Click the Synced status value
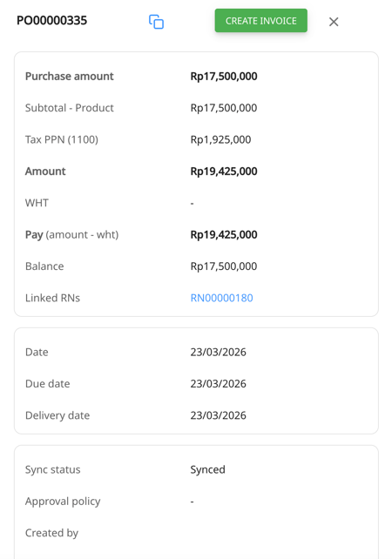The height and width of the screenshot is (559, 392). point(207,469)
